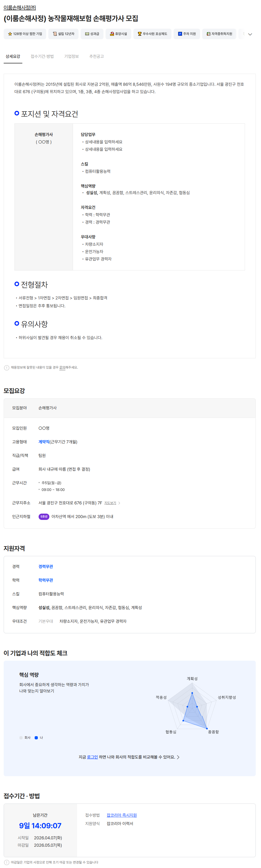
Task: Click the 자격증취득지원 benefit icon
Action: point(208,34)
